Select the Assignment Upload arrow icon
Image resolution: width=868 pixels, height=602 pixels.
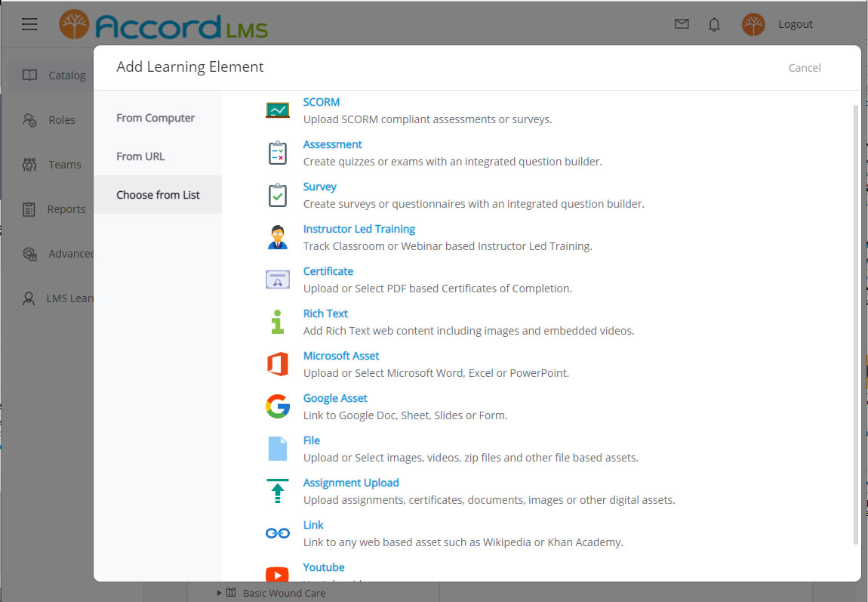[x=277, y=490]
